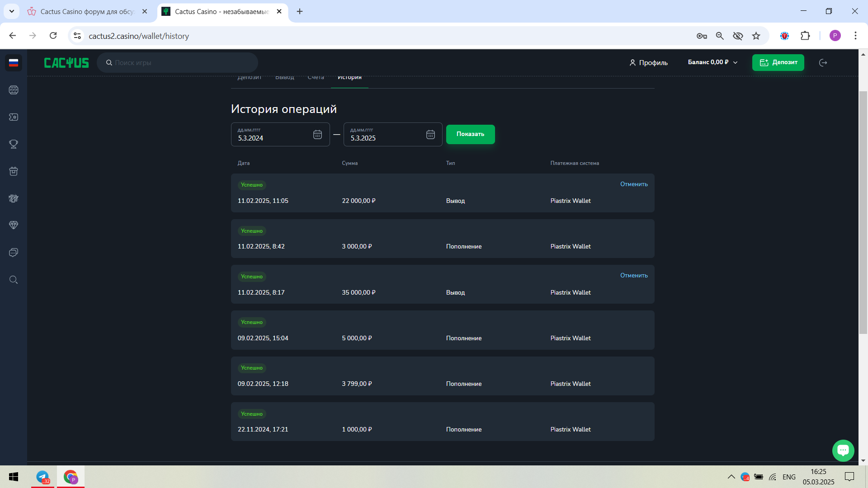Click the gift box sidebar icon
The image size is (868, 488).
click(14, 171)
